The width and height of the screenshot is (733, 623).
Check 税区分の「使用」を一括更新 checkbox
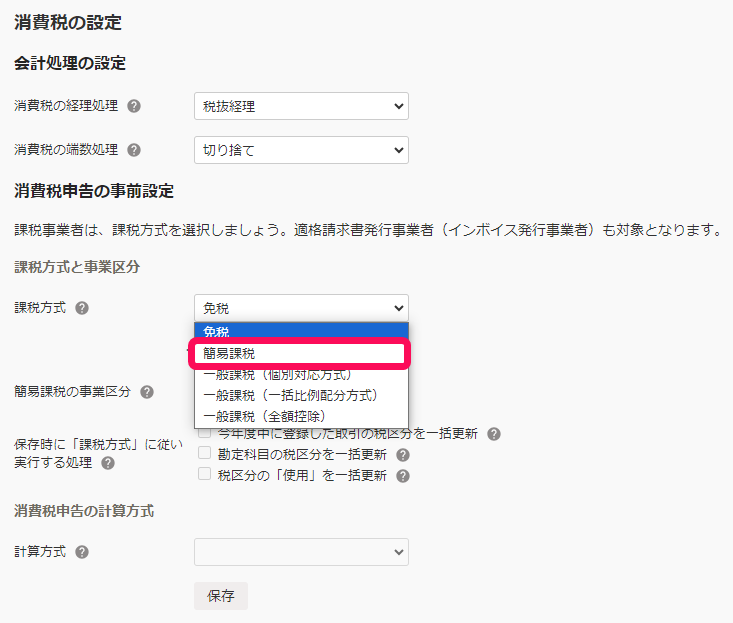tap(204, 474)
